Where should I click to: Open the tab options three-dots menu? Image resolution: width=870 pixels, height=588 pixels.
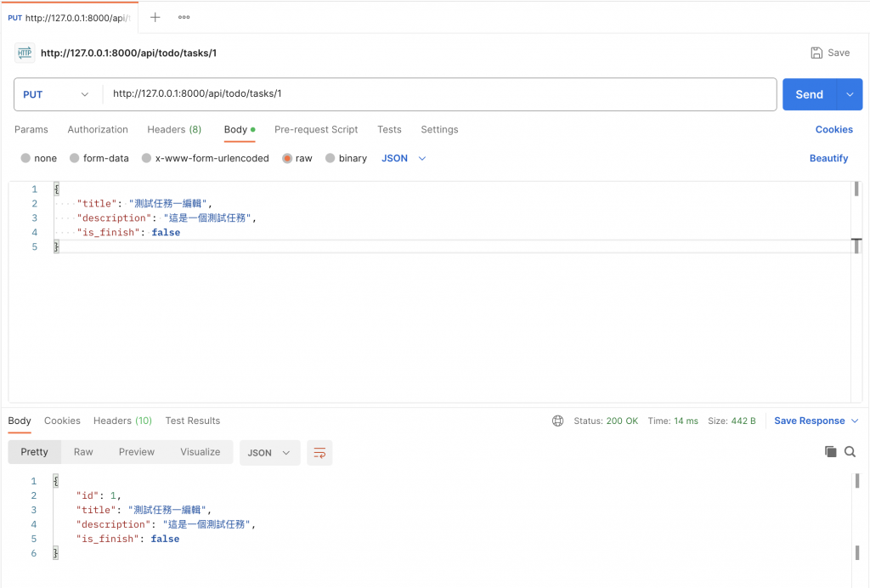184,17
